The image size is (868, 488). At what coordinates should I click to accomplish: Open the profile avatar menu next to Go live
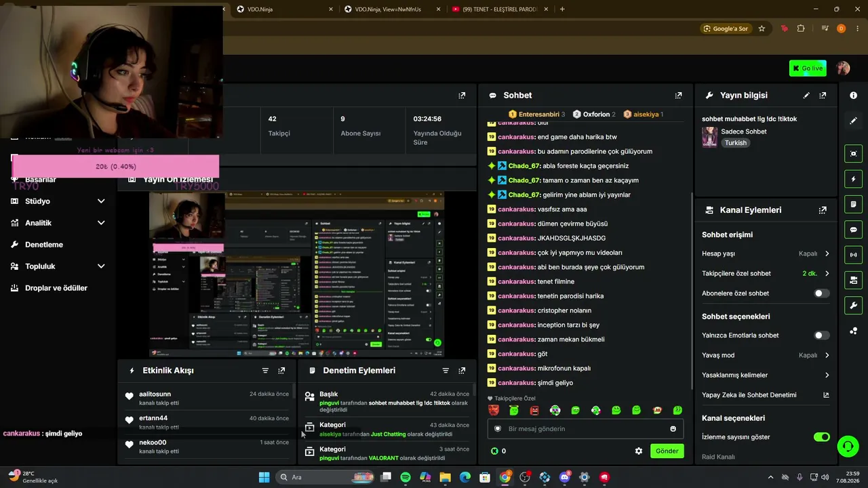(843, 68)
